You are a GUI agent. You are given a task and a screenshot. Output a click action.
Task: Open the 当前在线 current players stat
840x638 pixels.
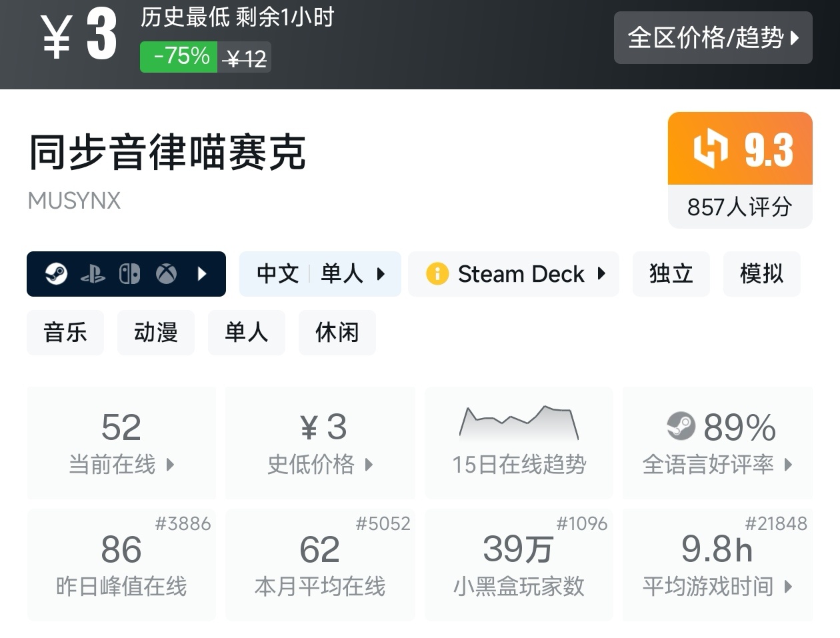[121, 443]
